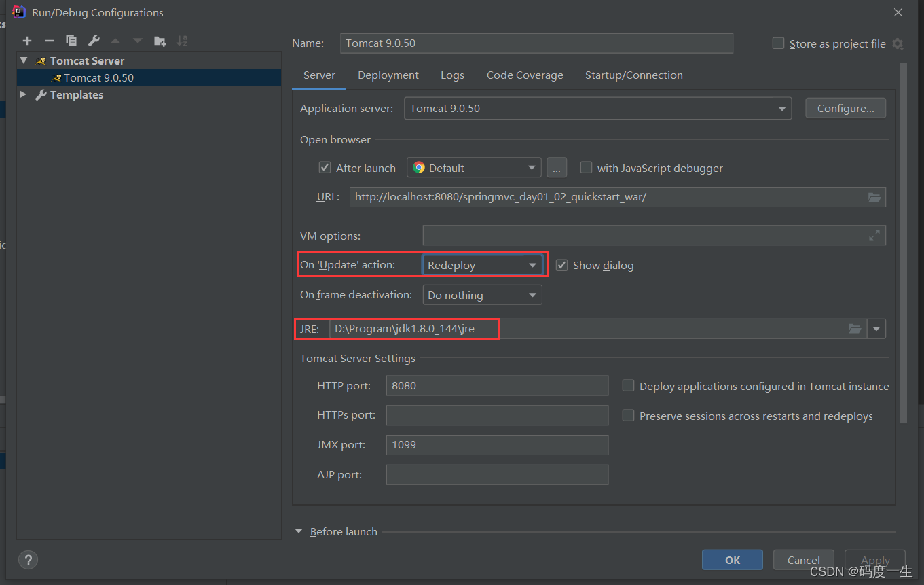
Task: Remove the selected configuration with minus icon
Action: (x=49, y=41)
